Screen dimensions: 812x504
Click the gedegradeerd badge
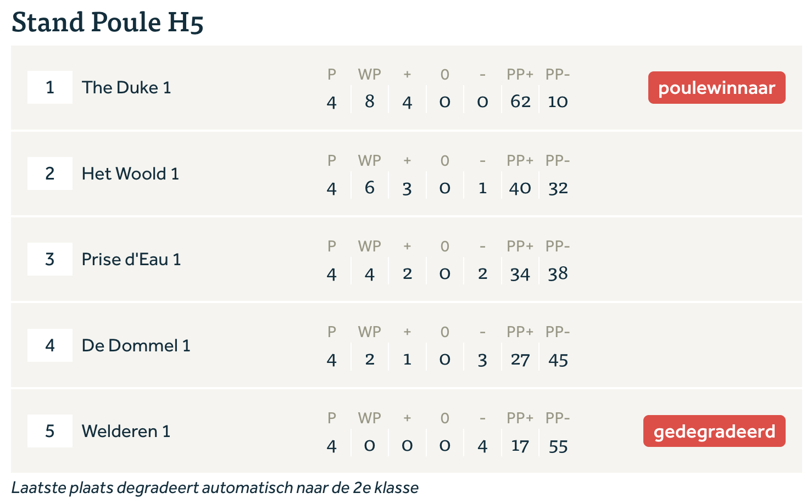(x=714, y=431)
